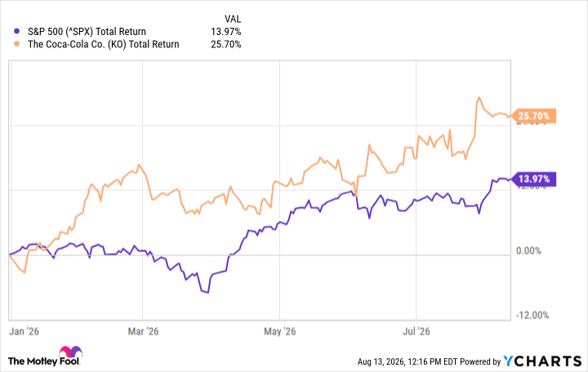This screenshot has width=588, height=372.
Task: Click the jester hat icon
Action: (70, 352)
